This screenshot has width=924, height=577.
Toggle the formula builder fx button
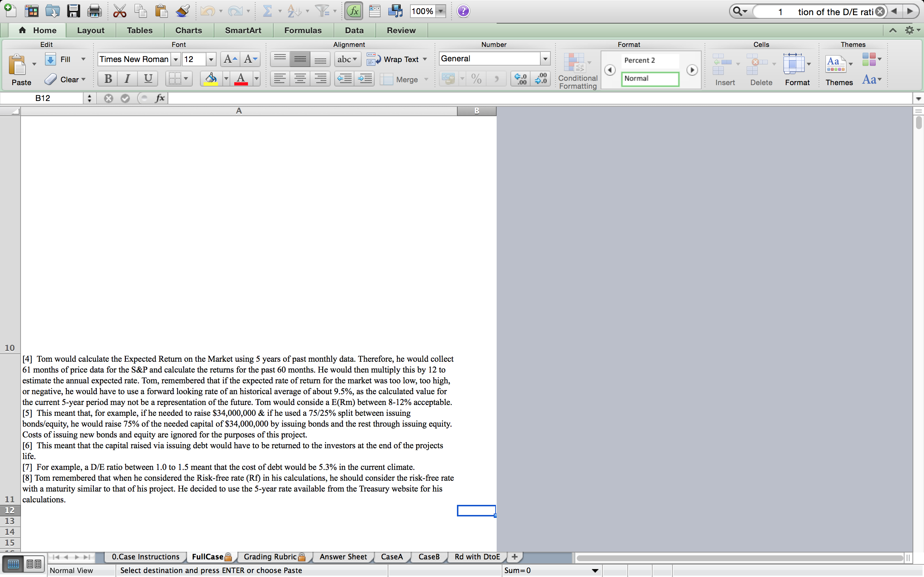tap(354, 11)
